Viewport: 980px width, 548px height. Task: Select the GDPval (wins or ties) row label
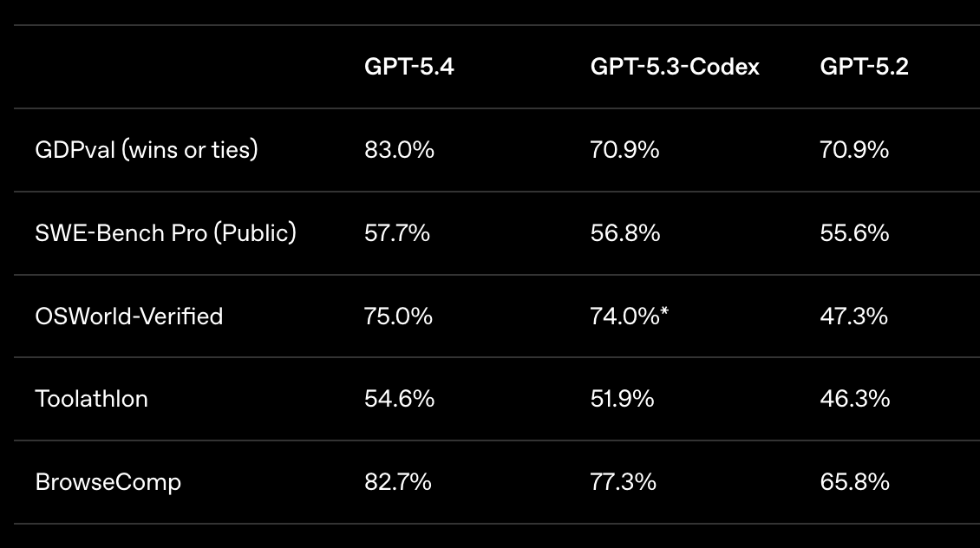(147, 150)
